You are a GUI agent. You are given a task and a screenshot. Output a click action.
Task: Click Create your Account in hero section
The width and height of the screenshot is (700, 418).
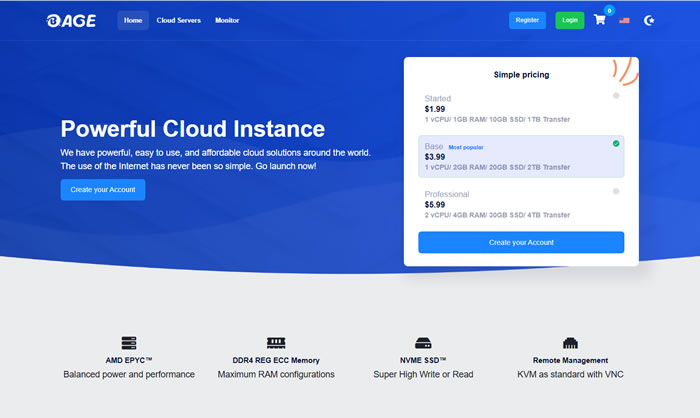click(102, 190)
